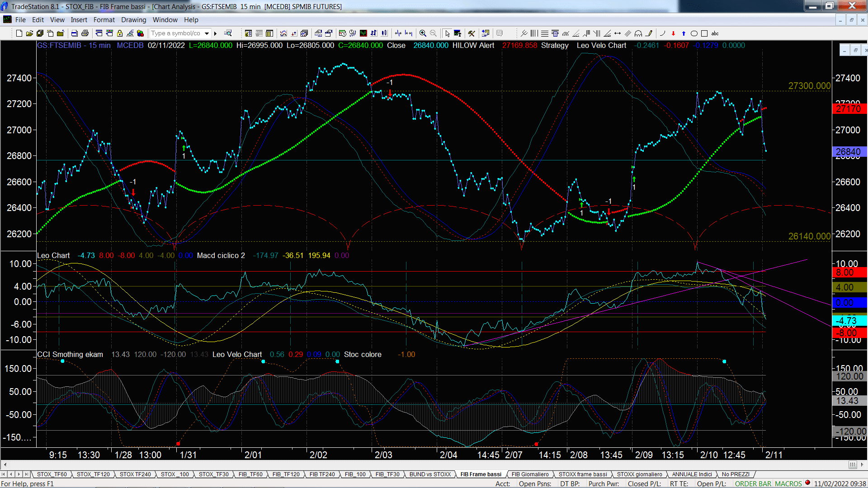Switch to the No PREZZI tab
The image size is (868, 488).
point(736,474)
